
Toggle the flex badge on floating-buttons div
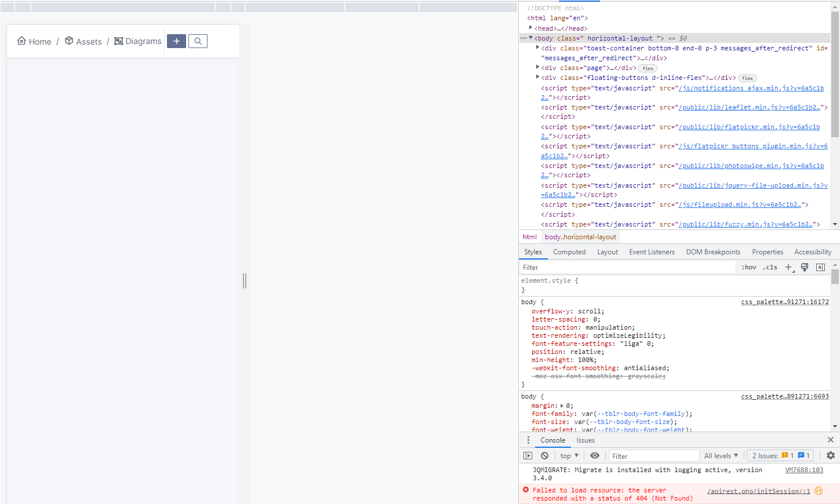point(747,78)
